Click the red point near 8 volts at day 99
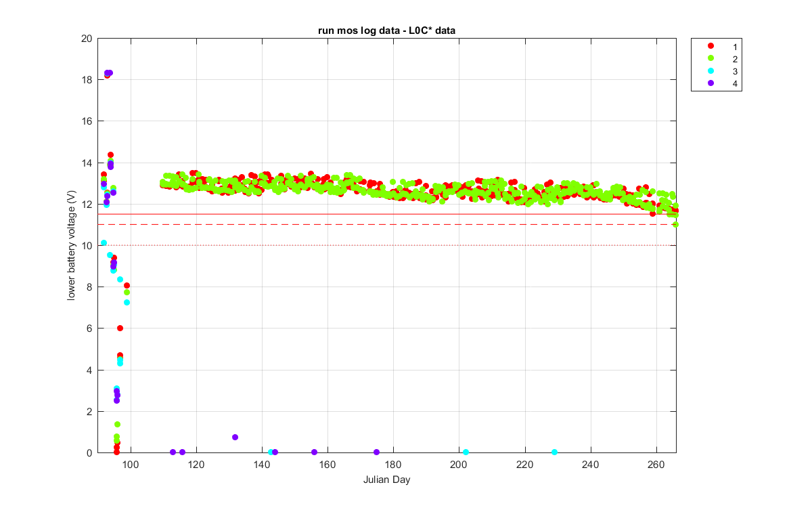This screenshot has height=508, width=812. tap(127, 285)
